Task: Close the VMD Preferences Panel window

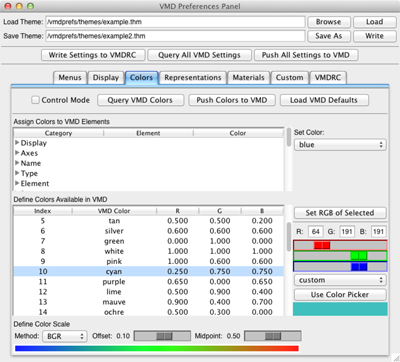Action: 8,6
